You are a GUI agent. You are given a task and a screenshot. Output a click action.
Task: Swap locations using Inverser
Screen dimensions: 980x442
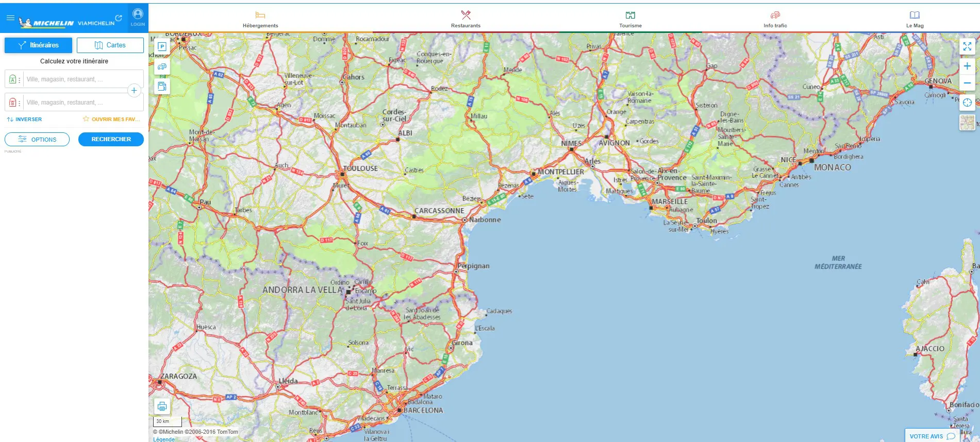(x=24, y=119)
